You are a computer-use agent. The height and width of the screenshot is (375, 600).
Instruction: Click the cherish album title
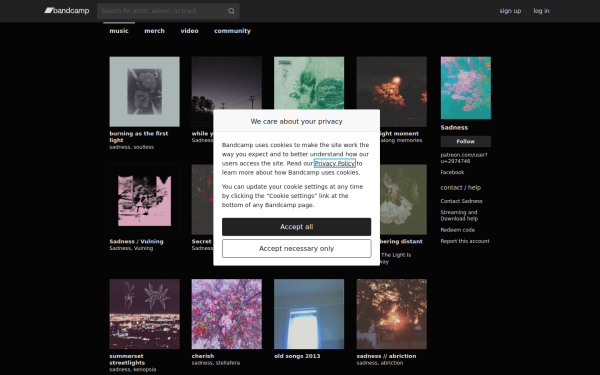click(x=203, y=356)
